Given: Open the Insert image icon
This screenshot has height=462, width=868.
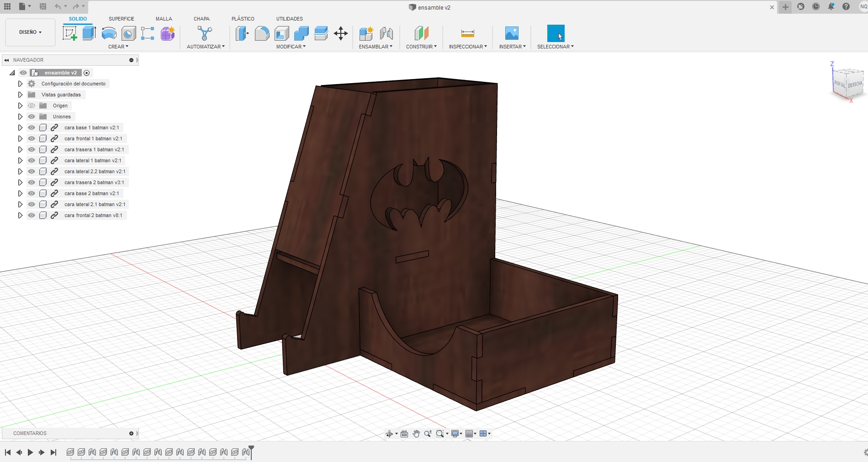Looking at the screenshot, I should 512,33.
